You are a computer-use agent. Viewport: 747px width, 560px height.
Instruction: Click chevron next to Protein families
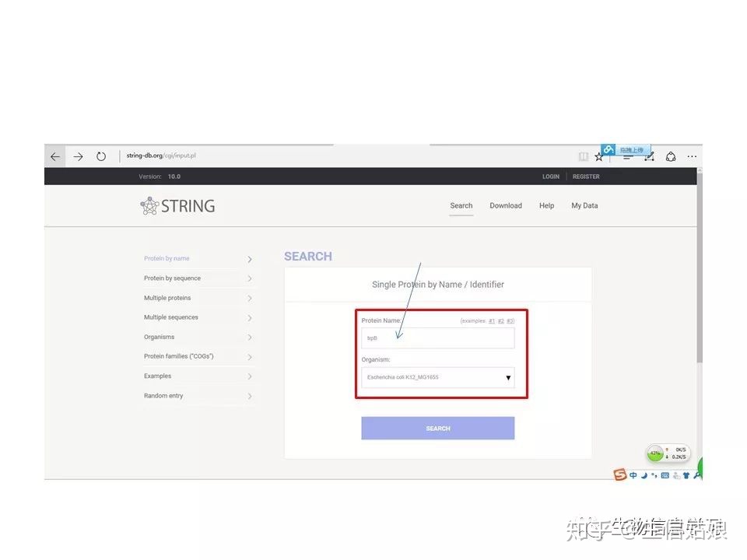pyautogui.click(x=250, y=357)
